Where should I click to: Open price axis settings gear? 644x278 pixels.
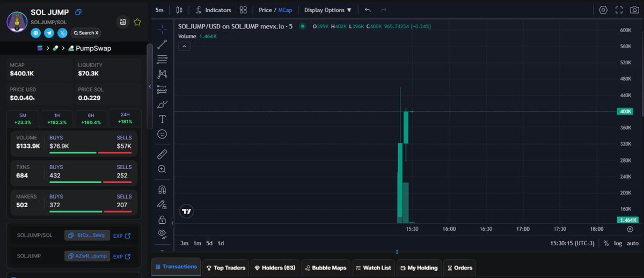[630, 229]
